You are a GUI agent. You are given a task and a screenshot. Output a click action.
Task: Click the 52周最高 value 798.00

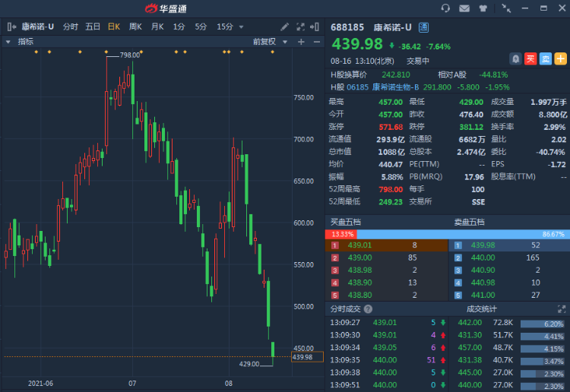coord(391,189)
